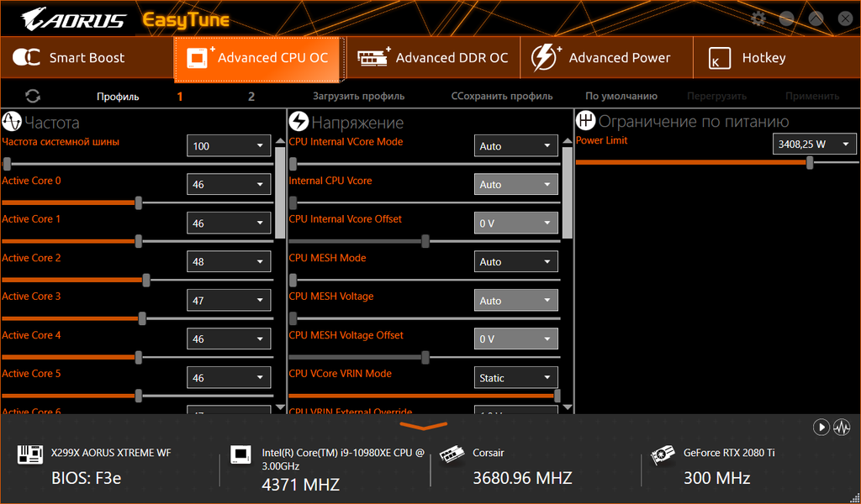The image size is (861, 504).
Task: Click the 3680.96 MHZ memory value
Action: [522, 478]
